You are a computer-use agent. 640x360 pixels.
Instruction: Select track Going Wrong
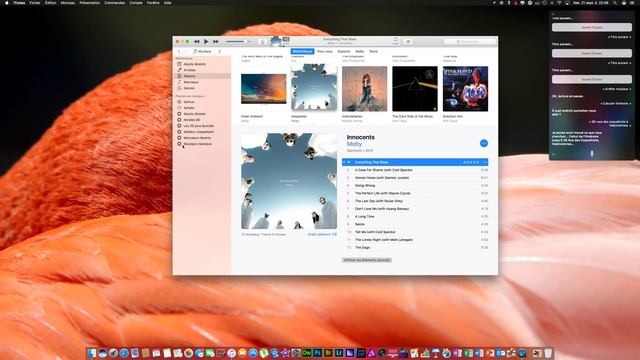(x=415, y=185)
